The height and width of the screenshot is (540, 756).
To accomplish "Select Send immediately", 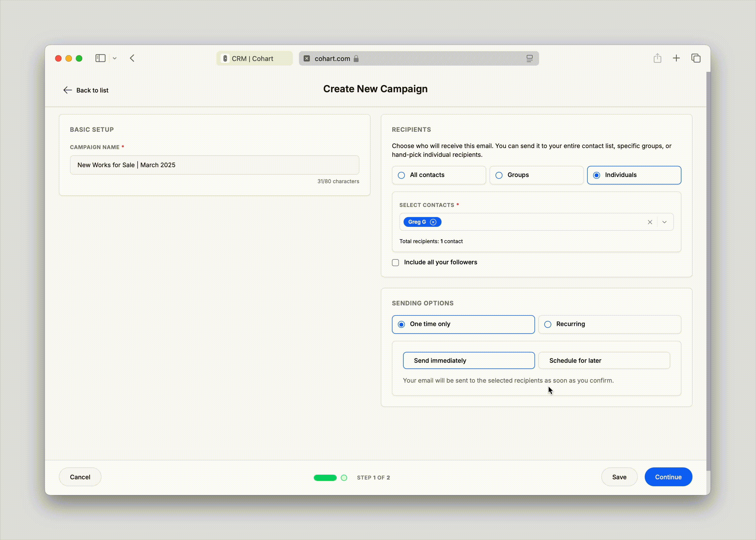I will click(x=469, y=360).
